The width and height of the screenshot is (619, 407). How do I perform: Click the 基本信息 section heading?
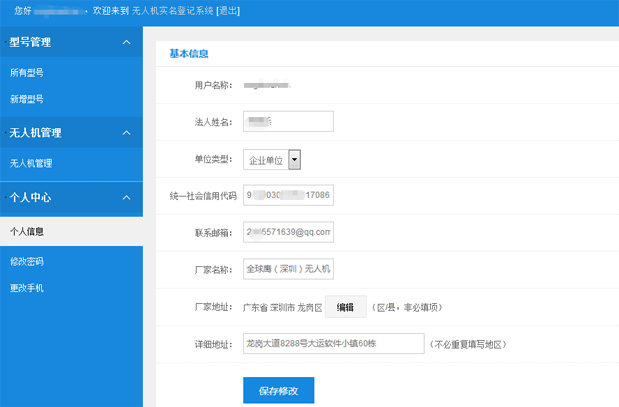pyautogui.click(x=189, y=54)
